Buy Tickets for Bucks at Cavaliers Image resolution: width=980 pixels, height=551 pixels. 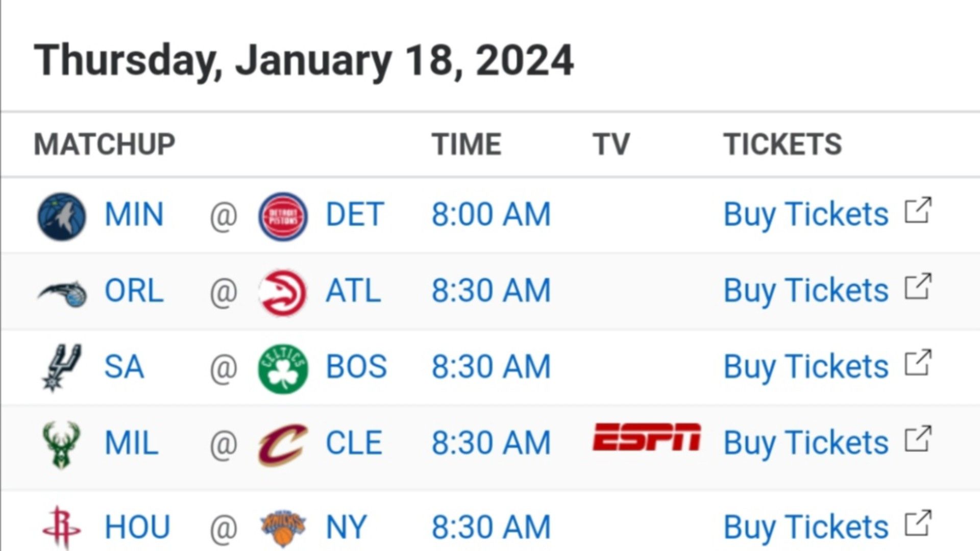[806, 443]
